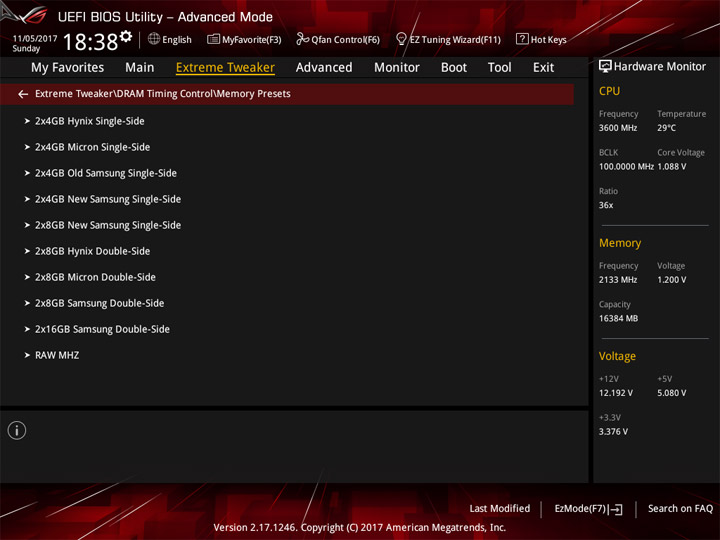Go to the Advanced tab

324,68
